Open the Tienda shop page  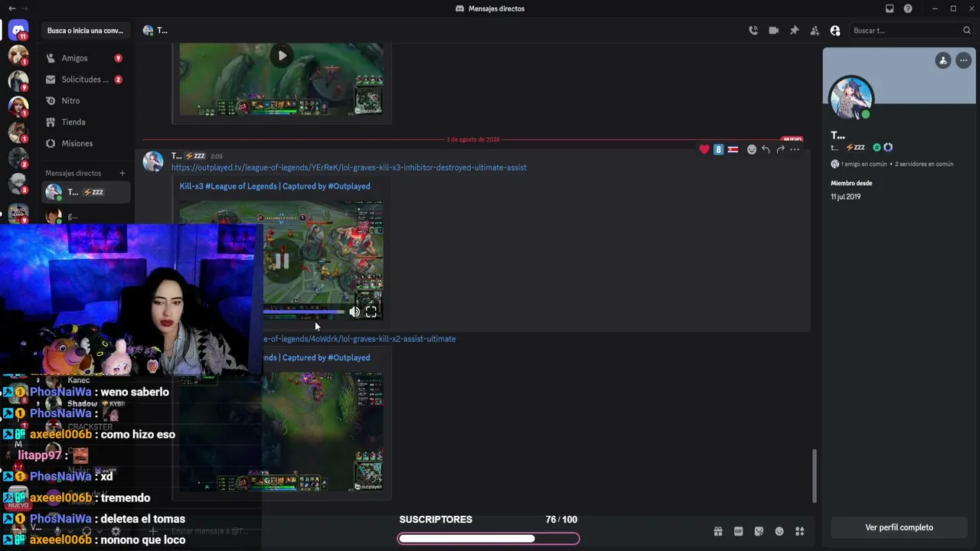click(x=84, y=122)
